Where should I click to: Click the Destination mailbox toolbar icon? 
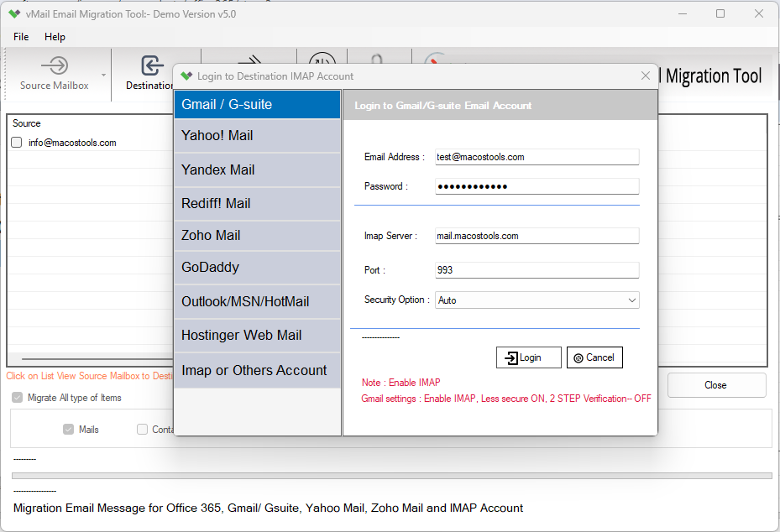[152, 65]
